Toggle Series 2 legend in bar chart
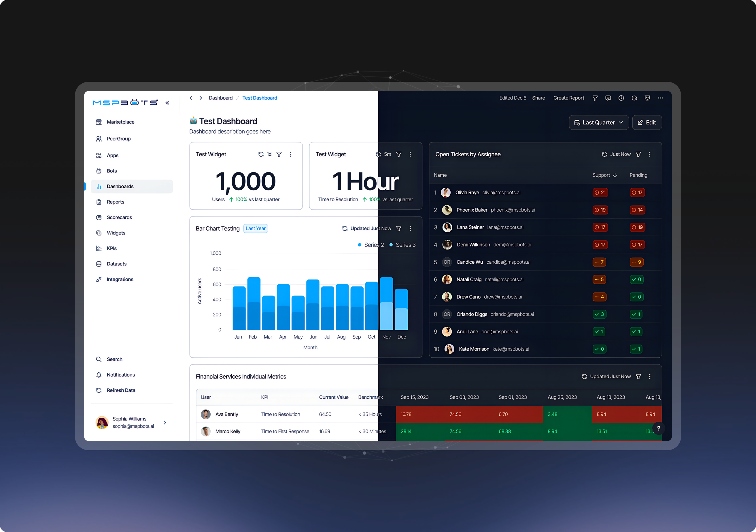Screen dimensions: 756x532 pos(371,245)
